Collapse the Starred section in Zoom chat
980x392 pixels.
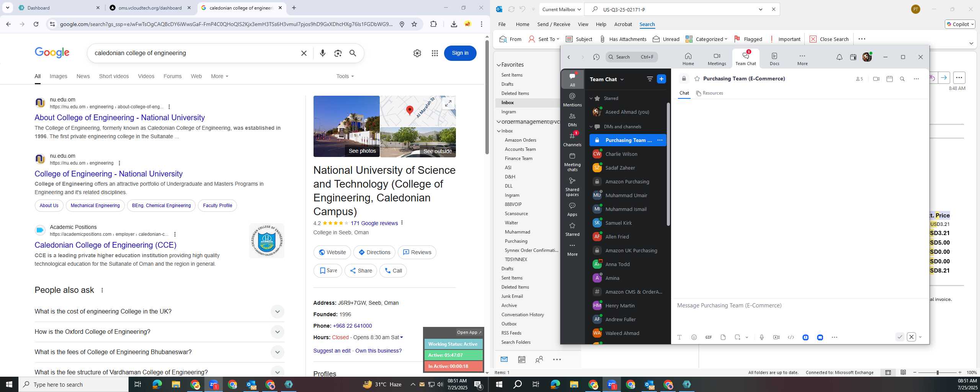click(x=591, y=98)
